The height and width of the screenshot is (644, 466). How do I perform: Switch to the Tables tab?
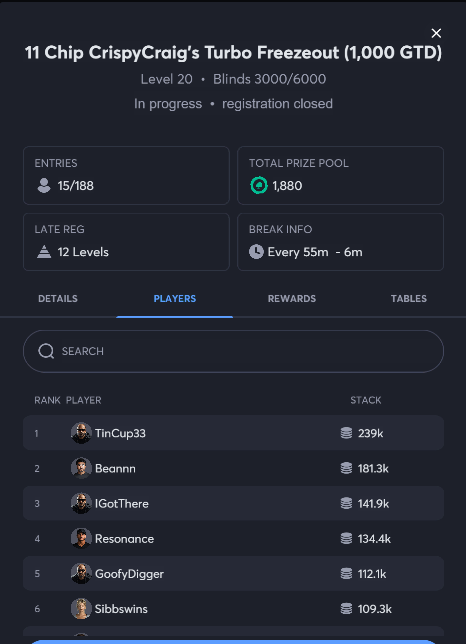[x=409, y=299]
